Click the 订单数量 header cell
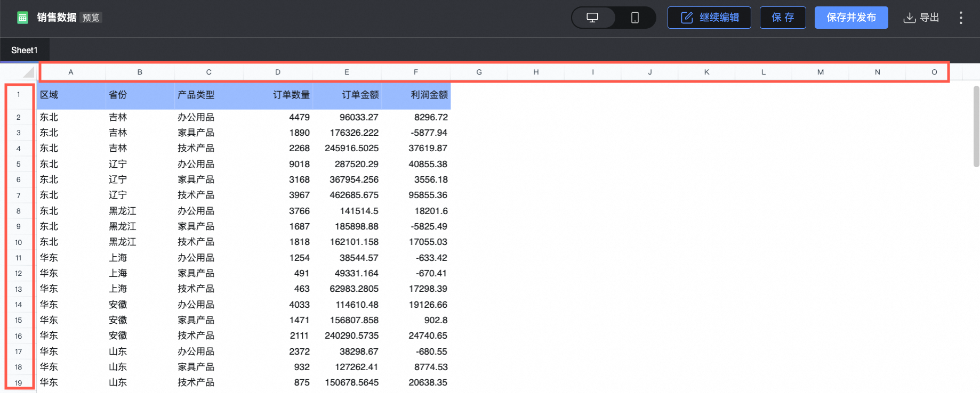The width and height of the screenshot is (980, 393). coord(278,95)
